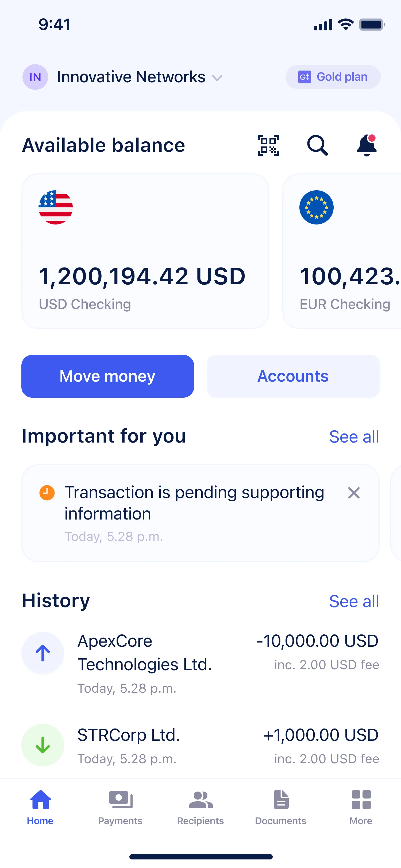
Task: Expand the Innovative Networks account dropdown
Action: coord(217,78)
